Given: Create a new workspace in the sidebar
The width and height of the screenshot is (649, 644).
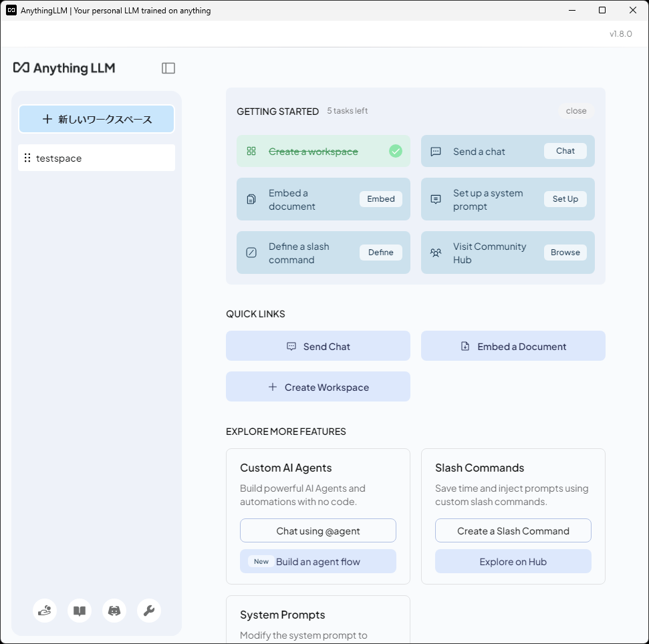Looking at the screenshot, I should [x=96, y=120].
